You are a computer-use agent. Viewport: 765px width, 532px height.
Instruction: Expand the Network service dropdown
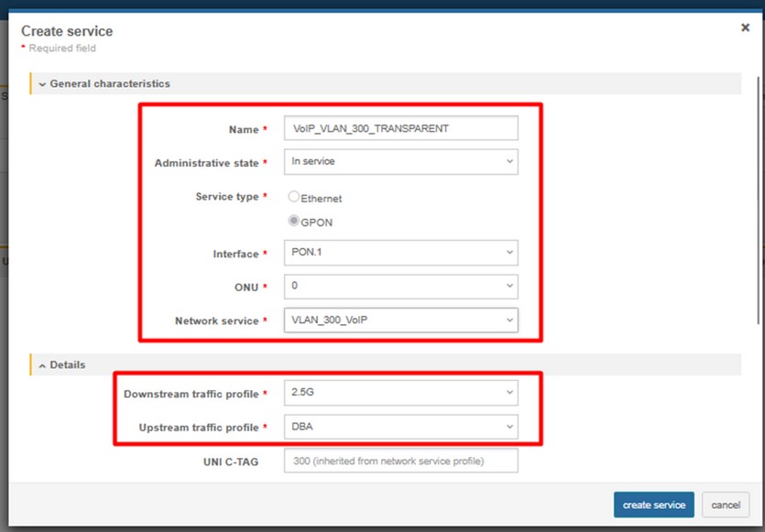[x=400, y=320]
